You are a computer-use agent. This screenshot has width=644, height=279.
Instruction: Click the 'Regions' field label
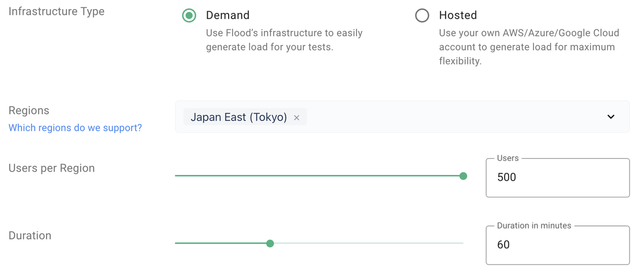click(29, 111)
